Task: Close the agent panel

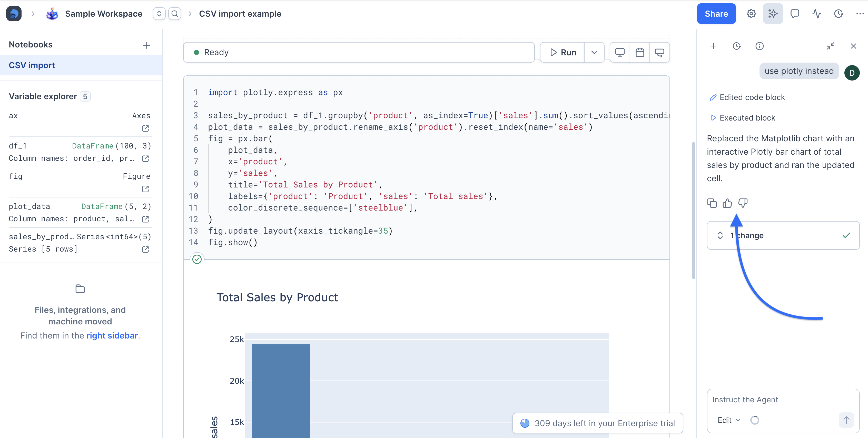Action: click(x=853, y=46)
